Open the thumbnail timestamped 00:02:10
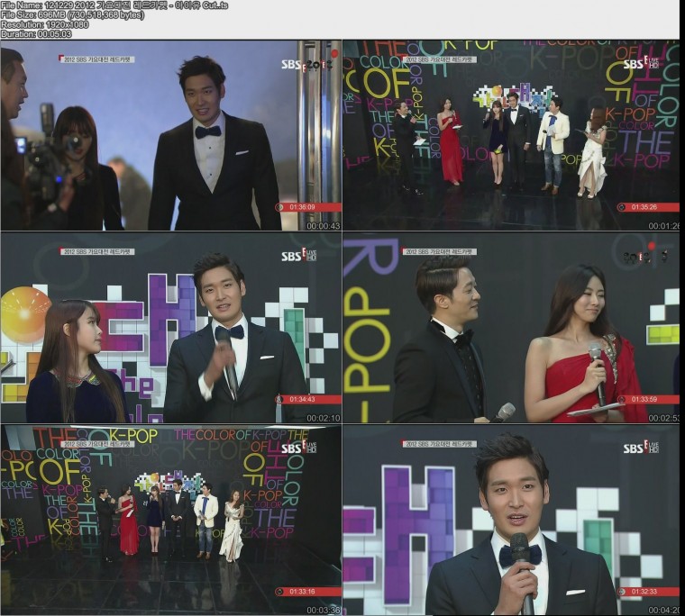The height and width of the screenshot is (616, 685). [x=171, y=328]
